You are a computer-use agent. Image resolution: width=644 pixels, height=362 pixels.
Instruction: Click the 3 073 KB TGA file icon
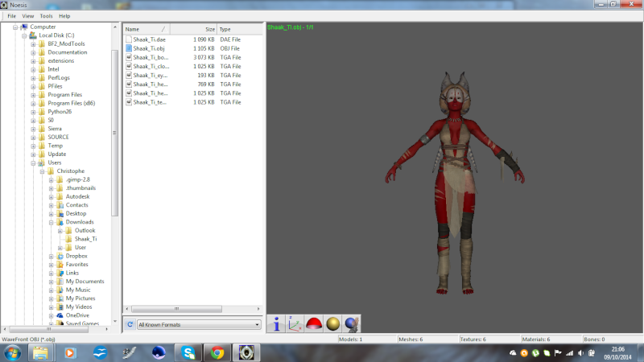(x=129, y=57)
